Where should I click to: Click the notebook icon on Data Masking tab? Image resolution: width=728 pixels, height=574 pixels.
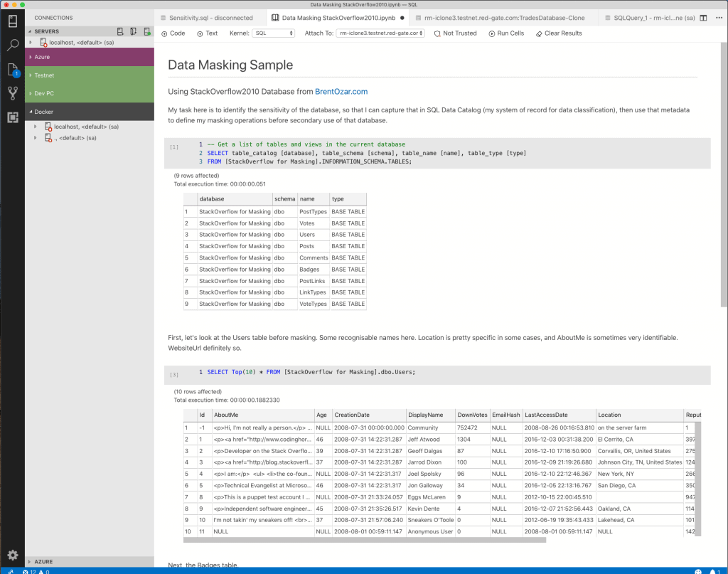click(275, 18)
